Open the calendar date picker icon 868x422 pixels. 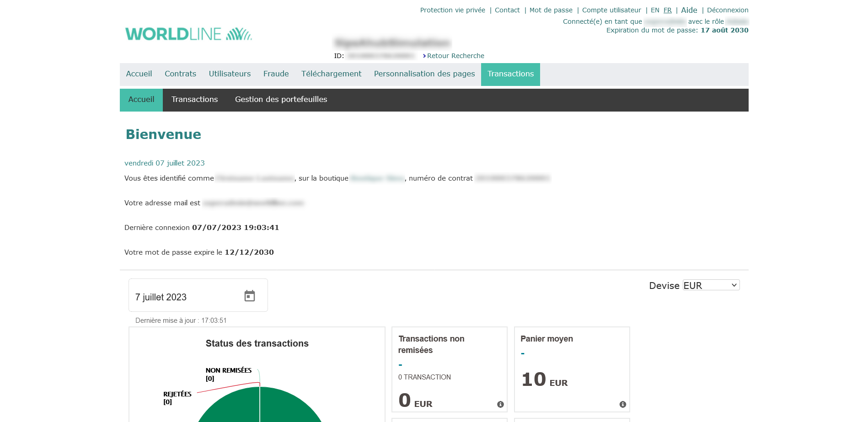pyautogui.click(x=250, y=296)
